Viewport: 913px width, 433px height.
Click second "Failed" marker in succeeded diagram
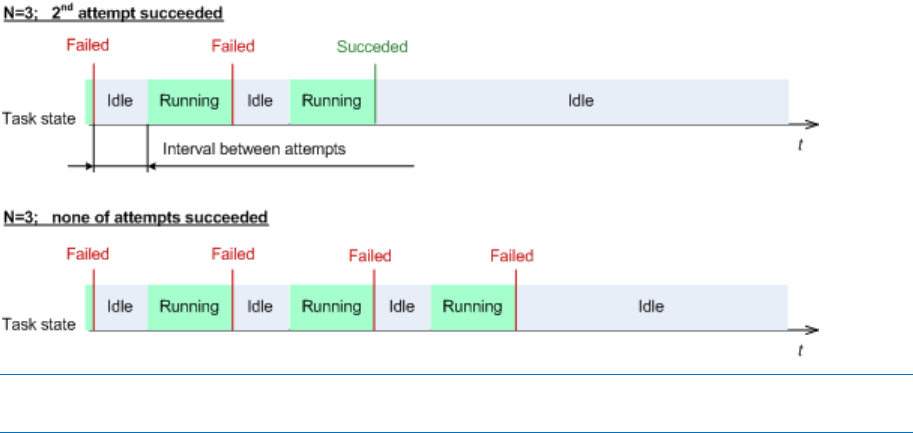233,46
